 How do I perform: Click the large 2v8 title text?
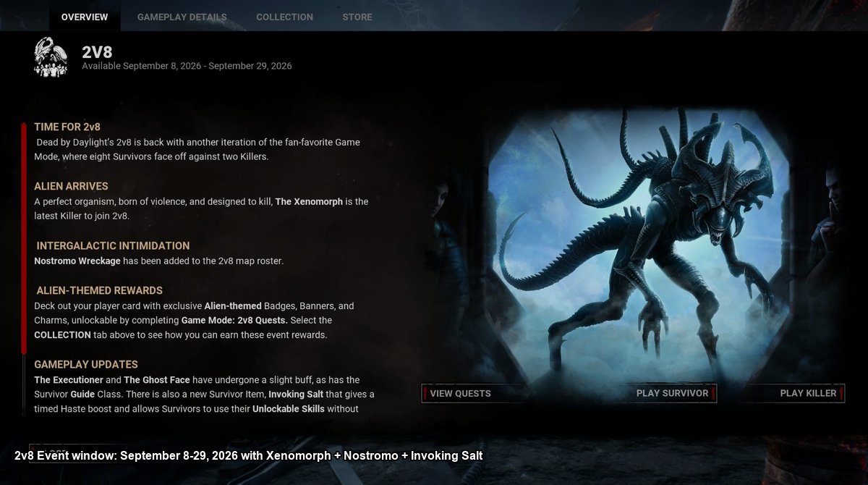click(97, 52)
